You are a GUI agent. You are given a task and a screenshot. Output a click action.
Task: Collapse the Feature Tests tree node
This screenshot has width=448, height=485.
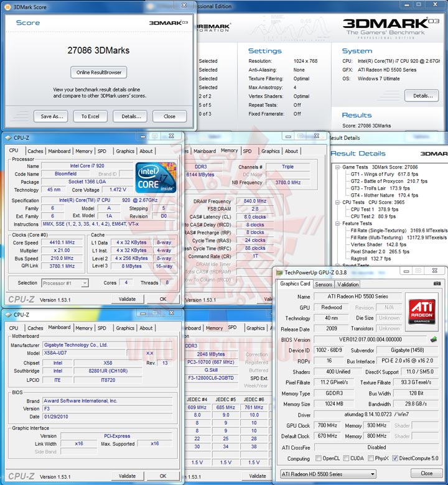tap(337, 223)
